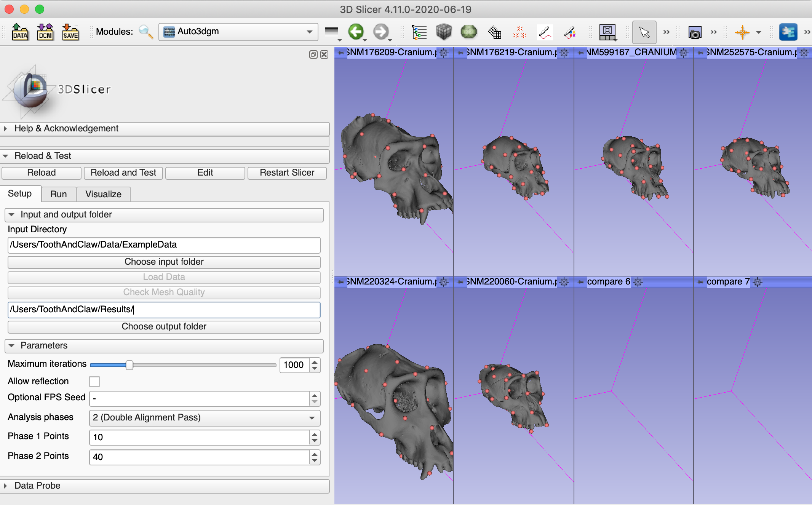Click the screenshot capture camera icon
Screen dimensions: 812x505
point(695,32)
